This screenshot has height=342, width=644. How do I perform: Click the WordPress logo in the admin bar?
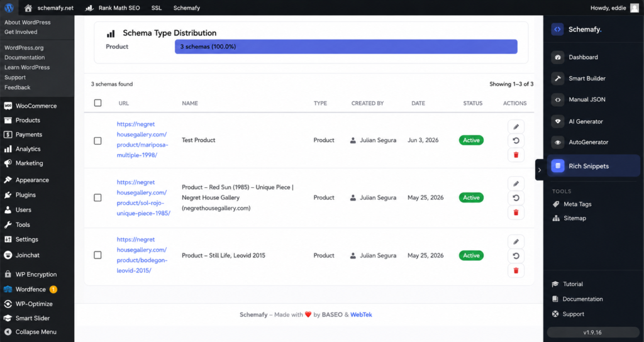pos(9,8)
